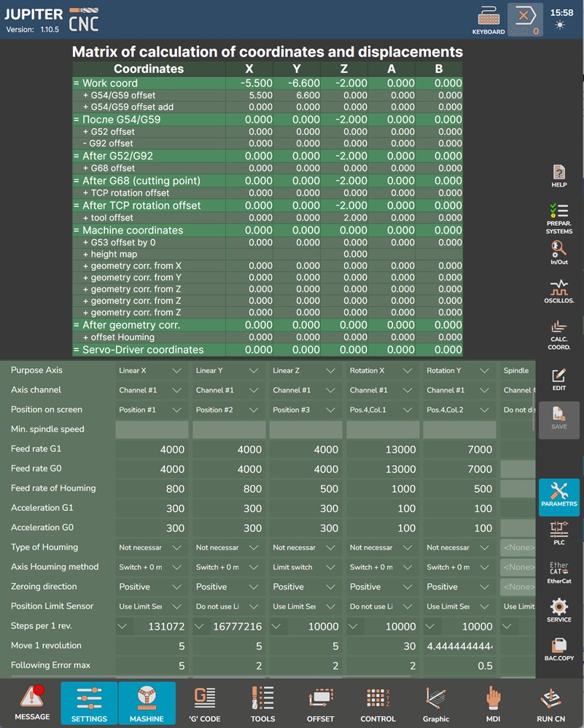Image resolution: width=584 pixels, height=728 pixels.
Task: Switch to the 'G' CODE tab
Action: (x=206, y=705)
